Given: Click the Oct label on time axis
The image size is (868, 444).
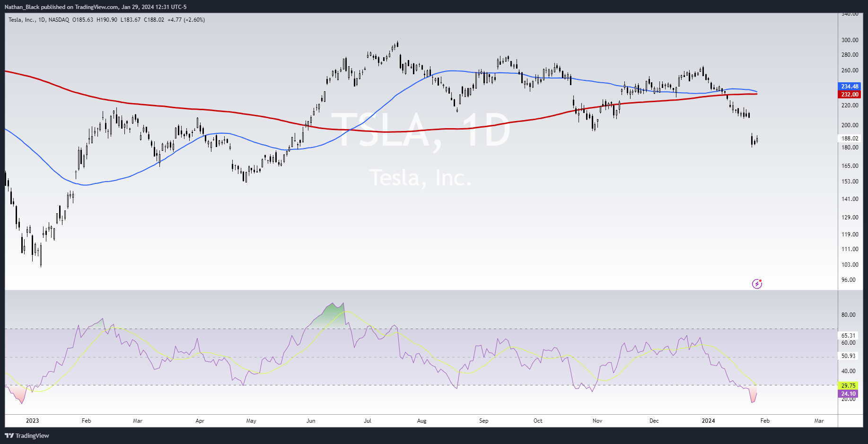Looking at the screenshot, I should 538,421.
